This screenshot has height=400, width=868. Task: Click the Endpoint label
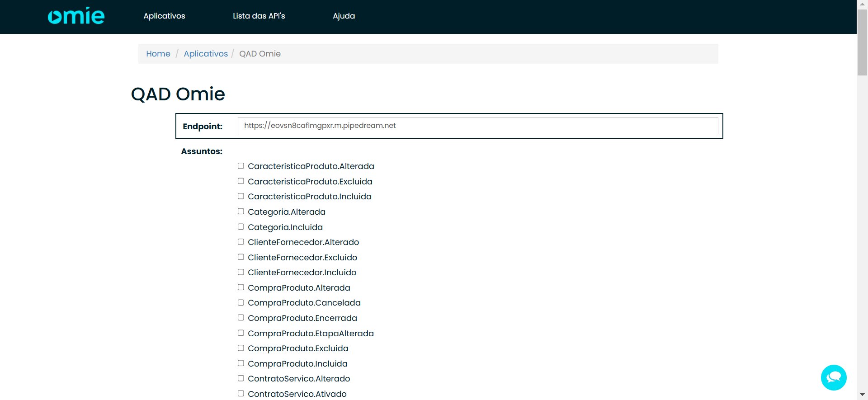tap(203, 127)
